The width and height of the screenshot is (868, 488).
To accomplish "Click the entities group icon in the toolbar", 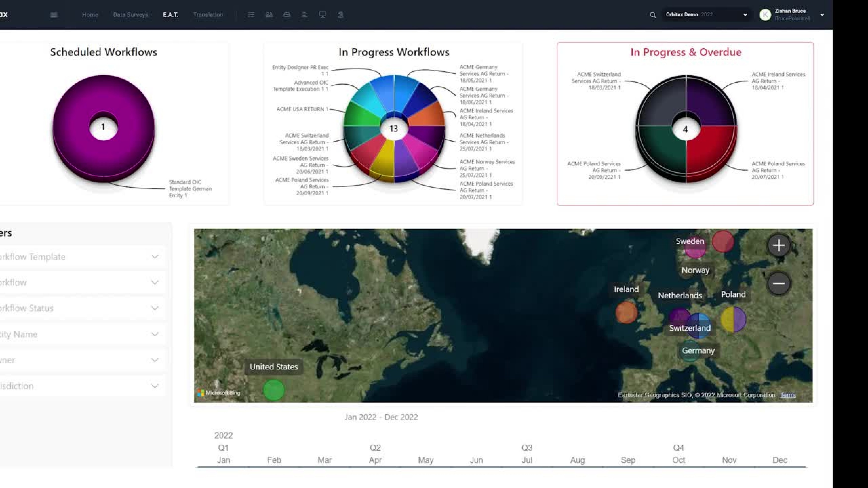I will (x=269, y=14).
